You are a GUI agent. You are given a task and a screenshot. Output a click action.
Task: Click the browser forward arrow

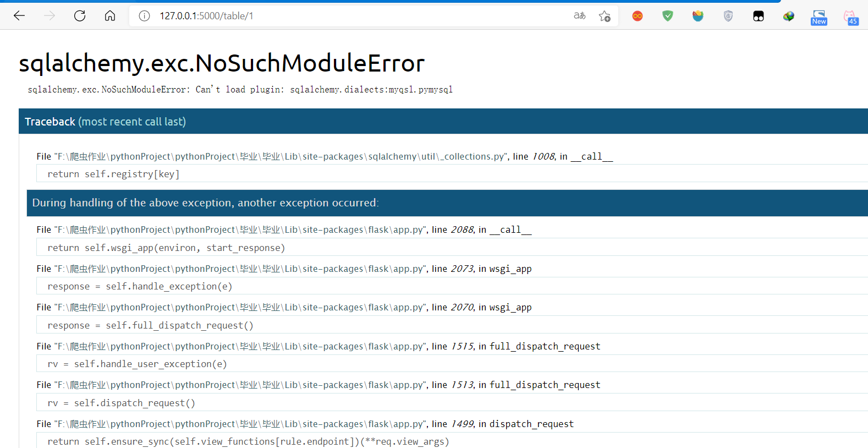(x=50, y=16)
